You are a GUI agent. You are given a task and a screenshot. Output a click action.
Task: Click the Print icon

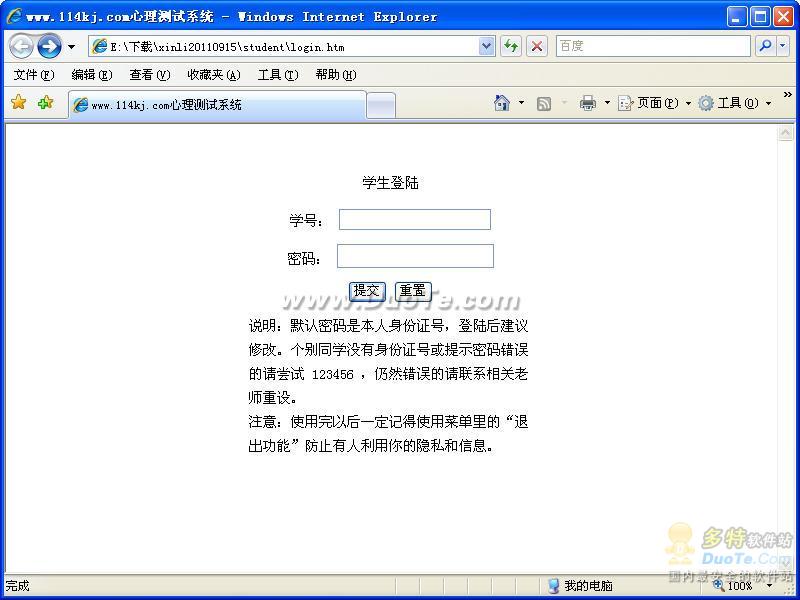[x=588, y=103]
